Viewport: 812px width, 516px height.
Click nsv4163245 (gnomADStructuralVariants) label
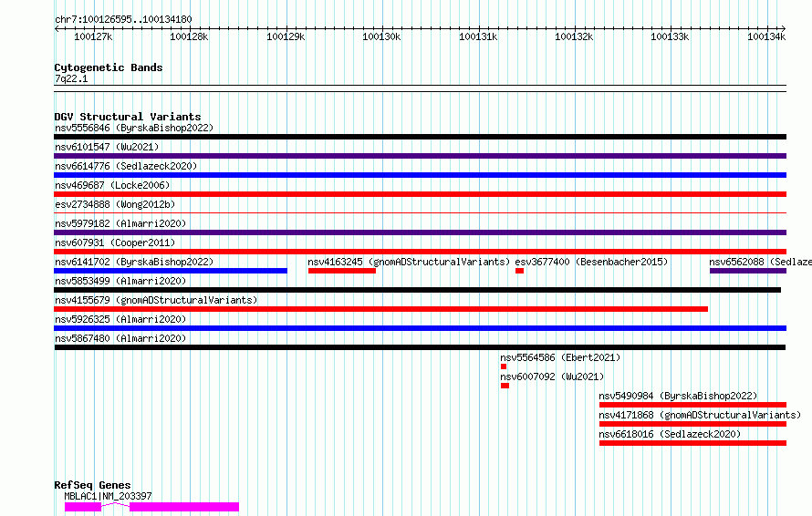coord(409,262)
